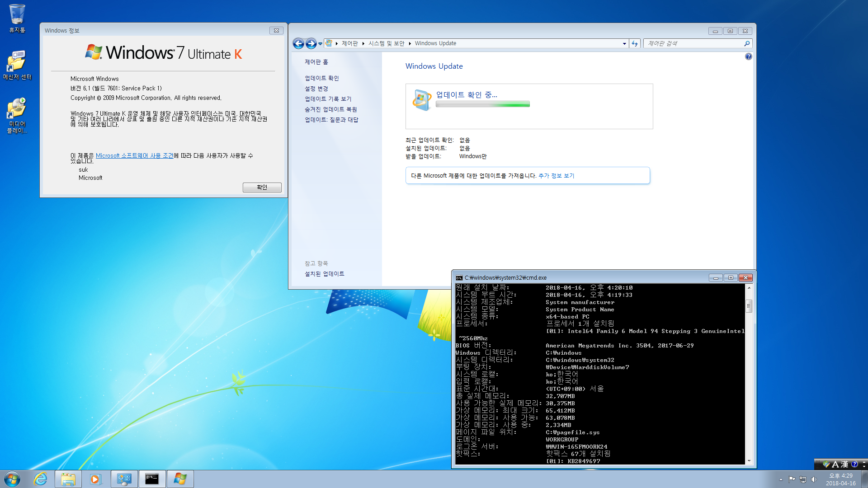This screenshot has width=868, height=488.
Task: Click cmd window title bar icon
Action: point(459,278)
